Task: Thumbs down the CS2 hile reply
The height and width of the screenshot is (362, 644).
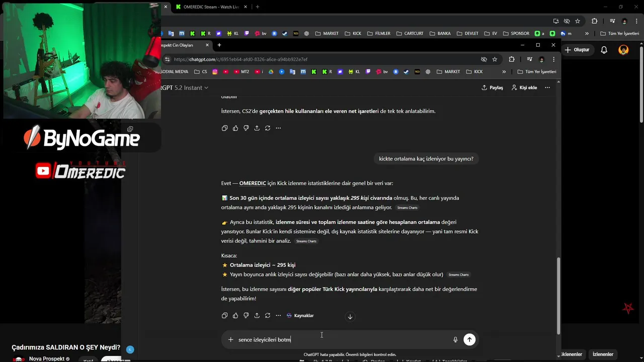Action: pyautogui.click(x=246, y=128)
